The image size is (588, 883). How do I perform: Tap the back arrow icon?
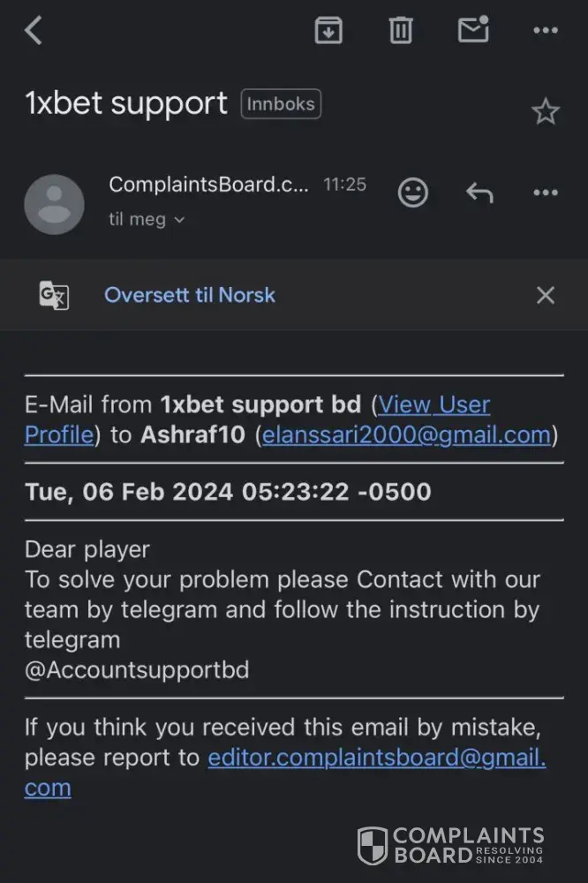tap(34, 31)
